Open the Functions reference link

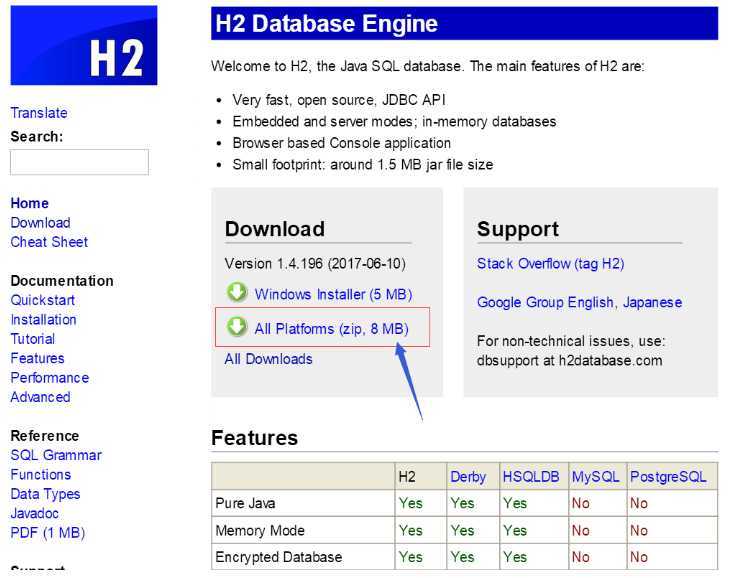pos(41,474)
